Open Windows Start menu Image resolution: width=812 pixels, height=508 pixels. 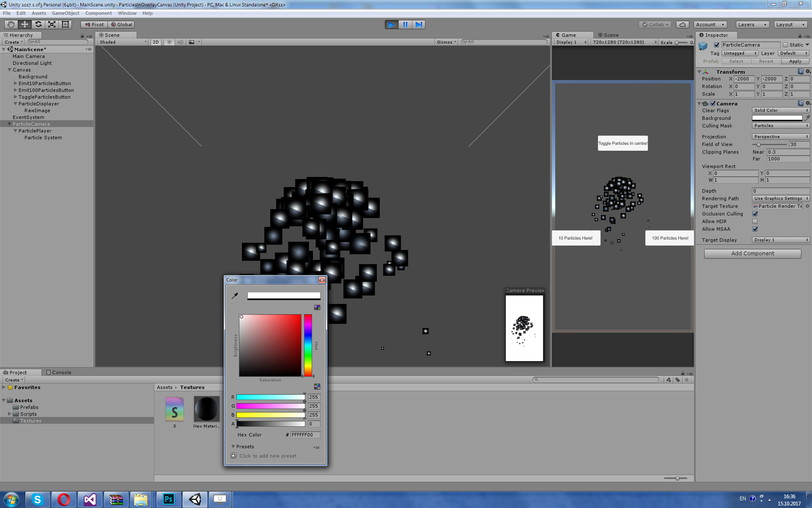tap(11, 500)
